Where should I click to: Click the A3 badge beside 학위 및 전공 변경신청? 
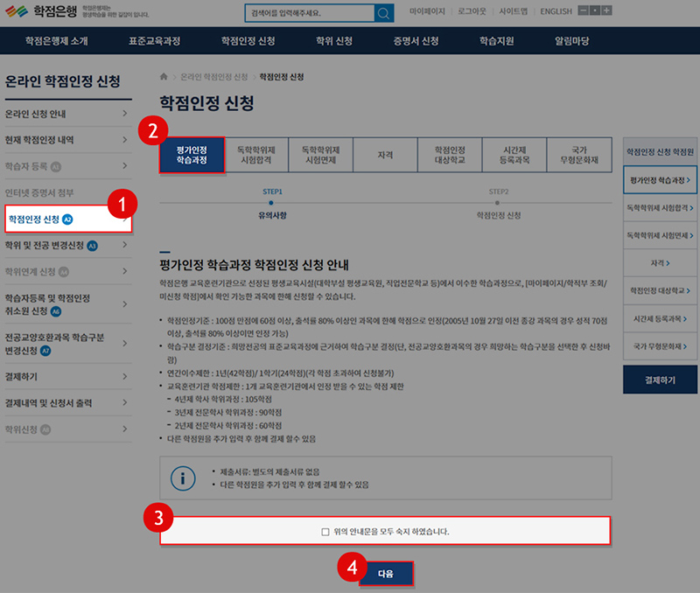tap(93, 245)
